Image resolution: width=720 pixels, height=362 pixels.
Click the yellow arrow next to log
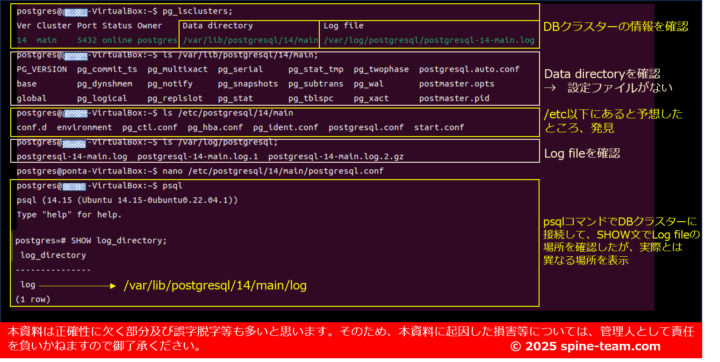pyautogui.click(x=78, y=286)
